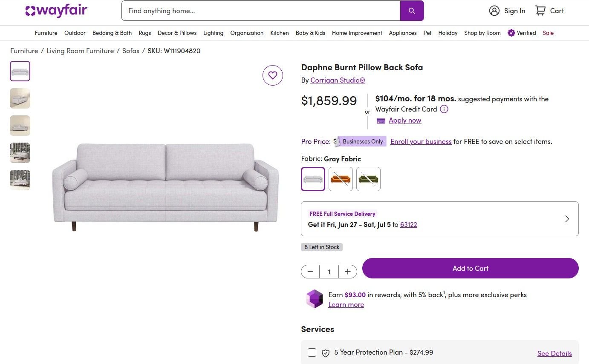
Task: Add the sofa to cart
Action: 470,268
